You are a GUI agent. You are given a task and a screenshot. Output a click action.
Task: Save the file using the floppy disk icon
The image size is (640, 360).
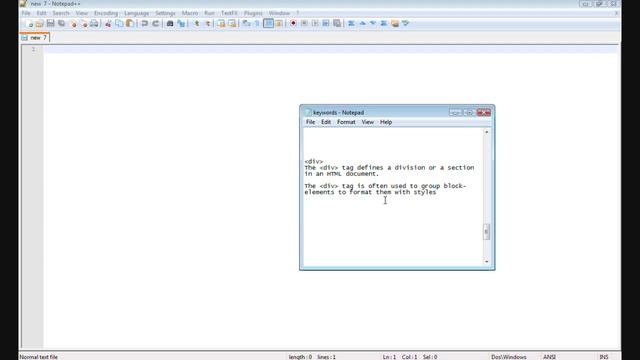pos(50,24)
